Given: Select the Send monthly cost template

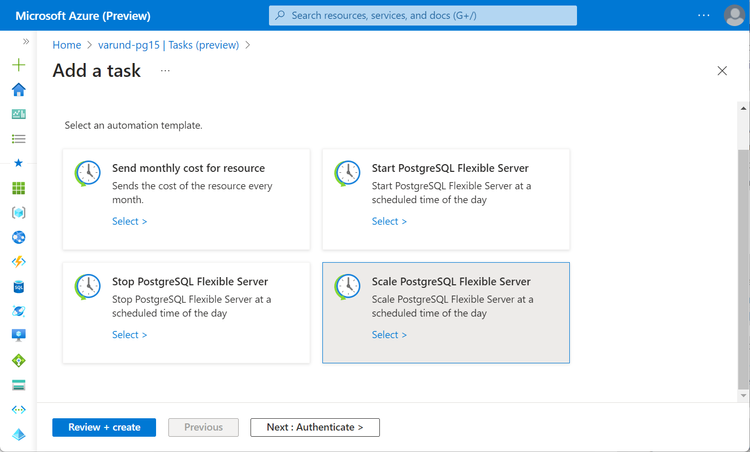Looking at the screenshot, I should (x=129, y=221).
